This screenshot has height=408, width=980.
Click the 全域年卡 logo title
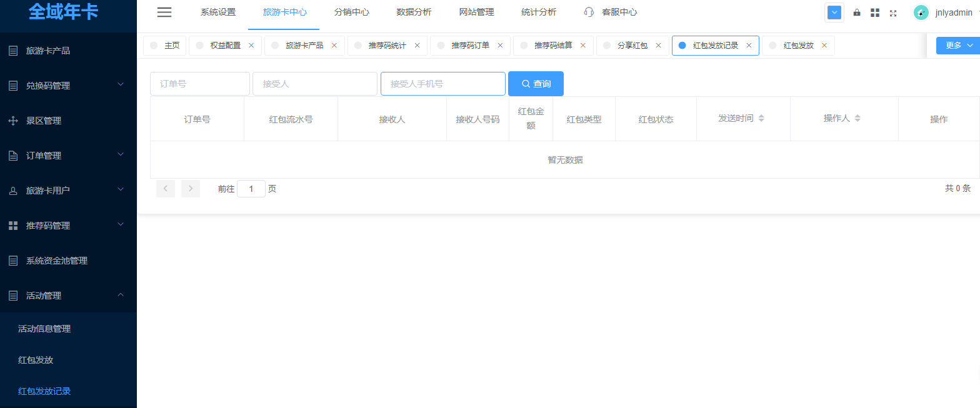63,11
